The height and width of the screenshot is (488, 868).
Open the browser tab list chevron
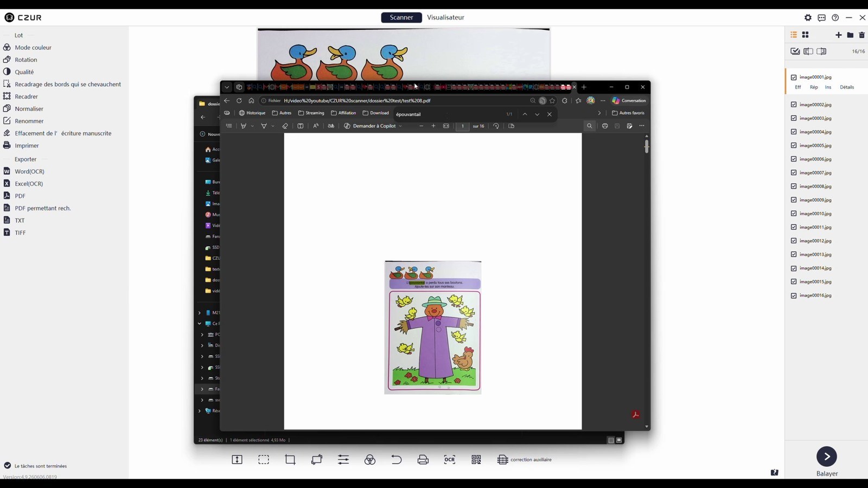(x=227, y=87)
